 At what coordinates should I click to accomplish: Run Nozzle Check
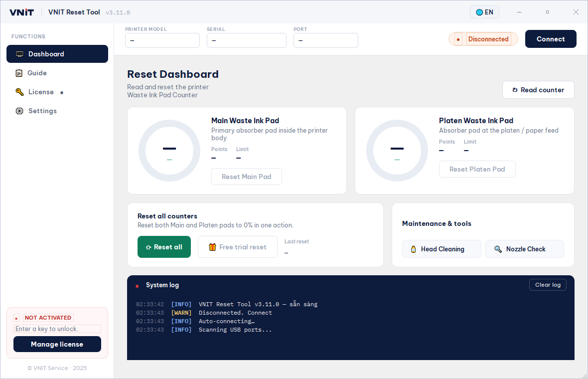525,249
